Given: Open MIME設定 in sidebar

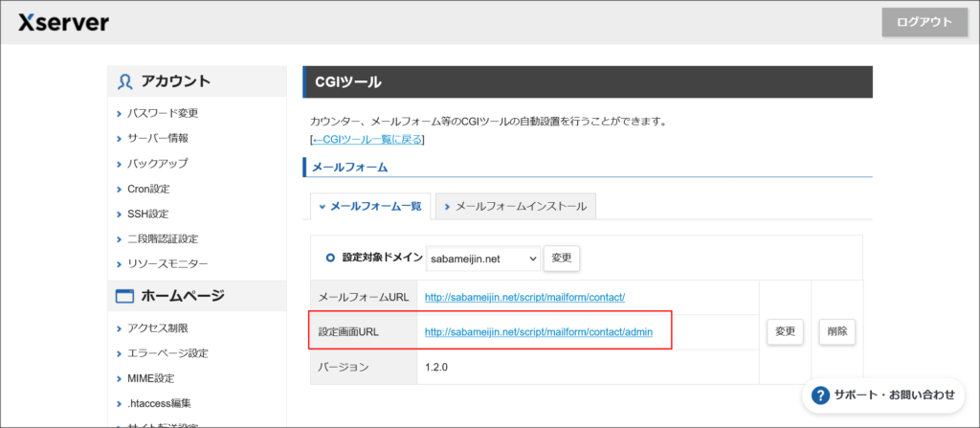Looking at the screenshot, I should pyautogui.click(x=150, y=378).
